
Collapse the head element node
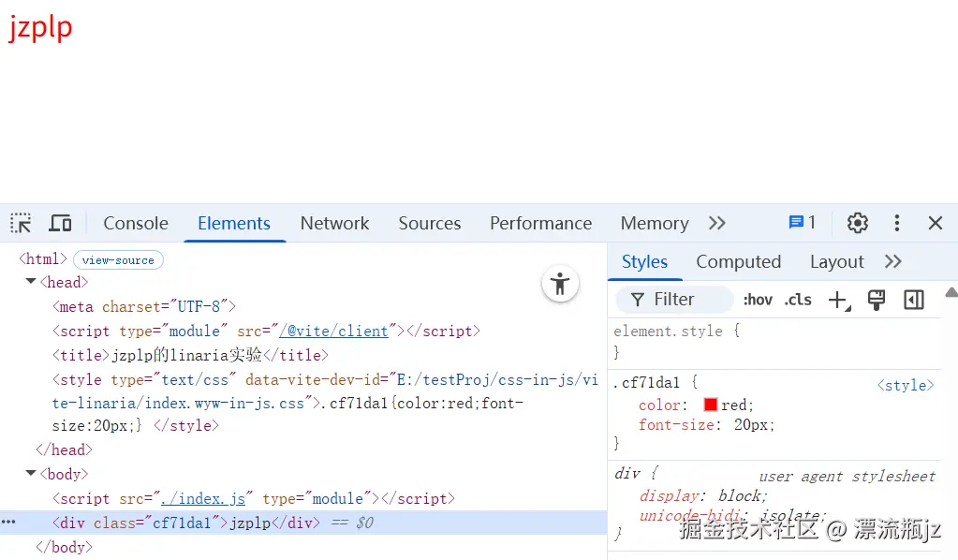pyautogui.click(x=30, y=282)
